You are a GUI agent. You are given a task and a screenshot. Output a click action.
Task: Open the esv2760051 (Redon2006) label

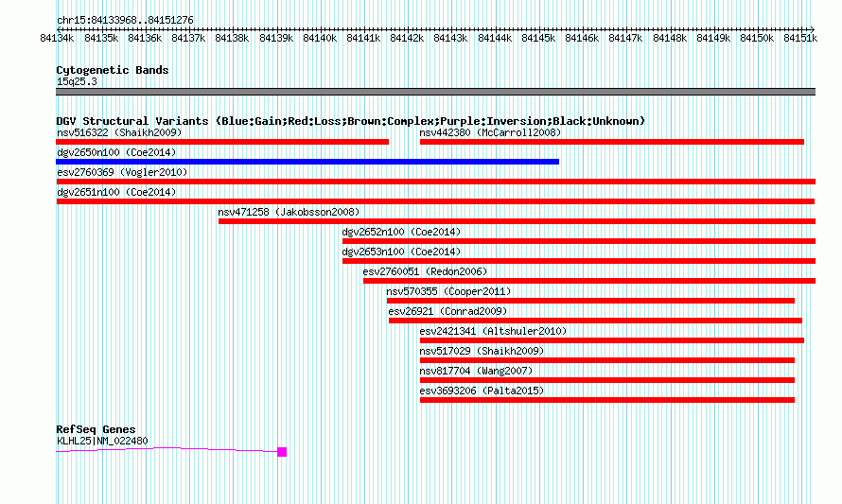click(x=425, y=271)
